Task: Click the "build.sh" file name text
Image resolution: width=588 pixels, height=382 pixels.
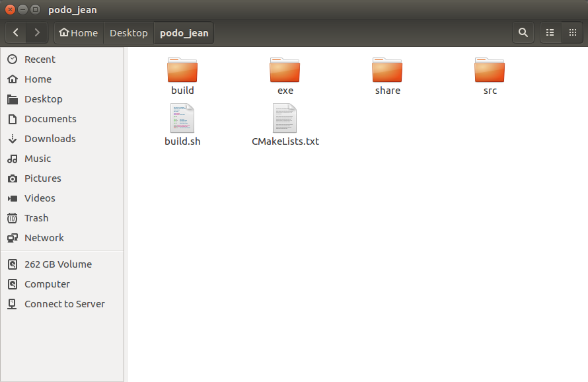Action: [182, 141]
